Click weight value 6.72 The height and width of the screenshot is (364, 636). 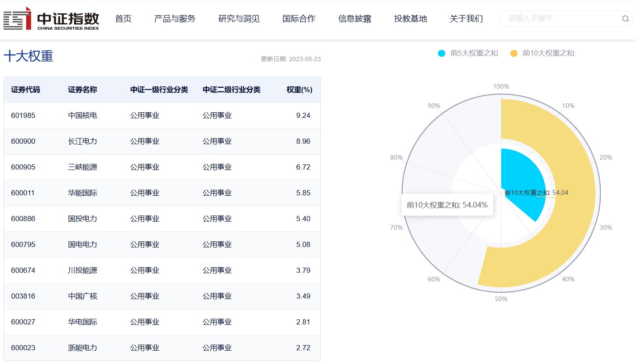(x=303, y=167)
